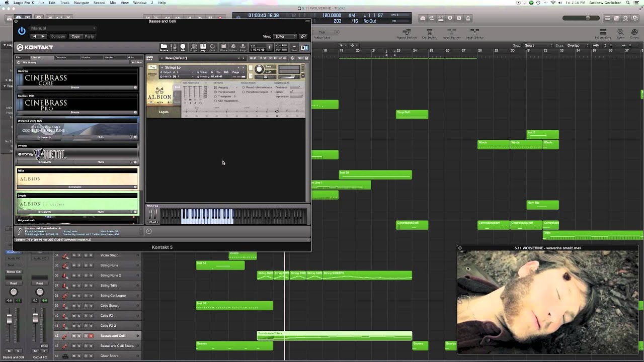Open the Manual preset dropdown
The width and height of the screenshot is (644, 362).
(62, 28)
